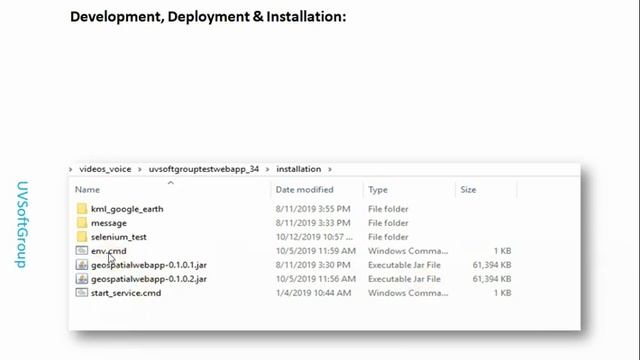Click 1 KB size of start_service.cmd
Screen dimensions: 640x360
pyautogui.click(x=502, y=293)
